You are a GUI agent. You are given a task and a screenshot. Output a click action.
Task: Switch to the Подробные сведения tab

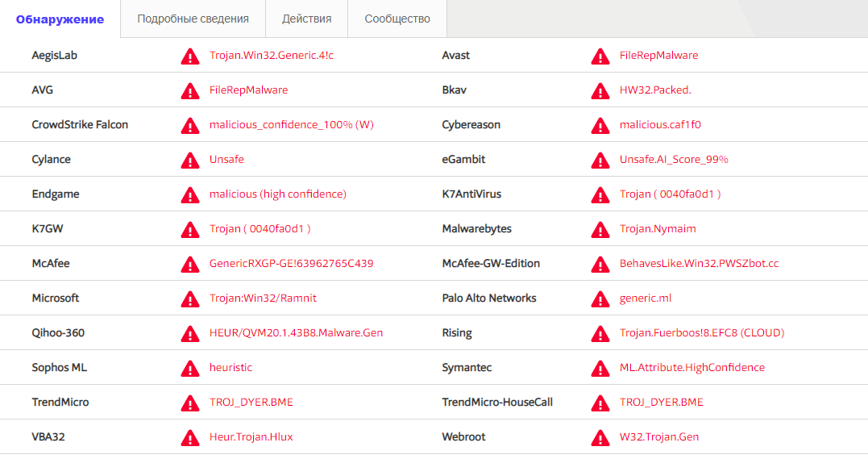click(x=193, y=19)
